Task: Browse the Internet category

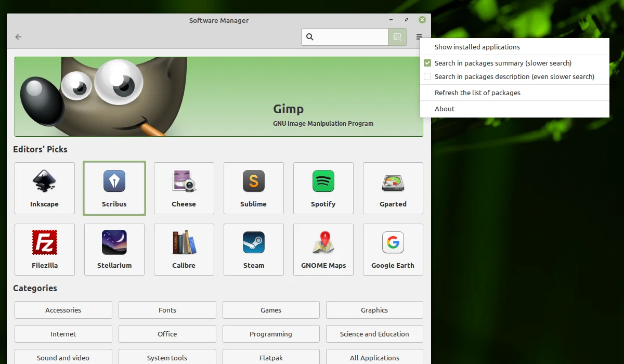Action: 63,334
